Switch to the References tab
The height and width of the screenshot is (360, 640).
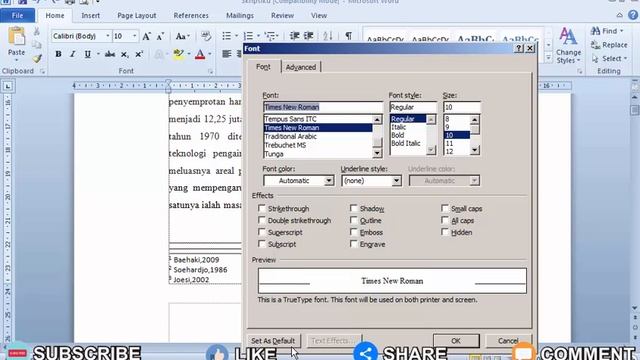pyautogui.click(x=191, y=16)
